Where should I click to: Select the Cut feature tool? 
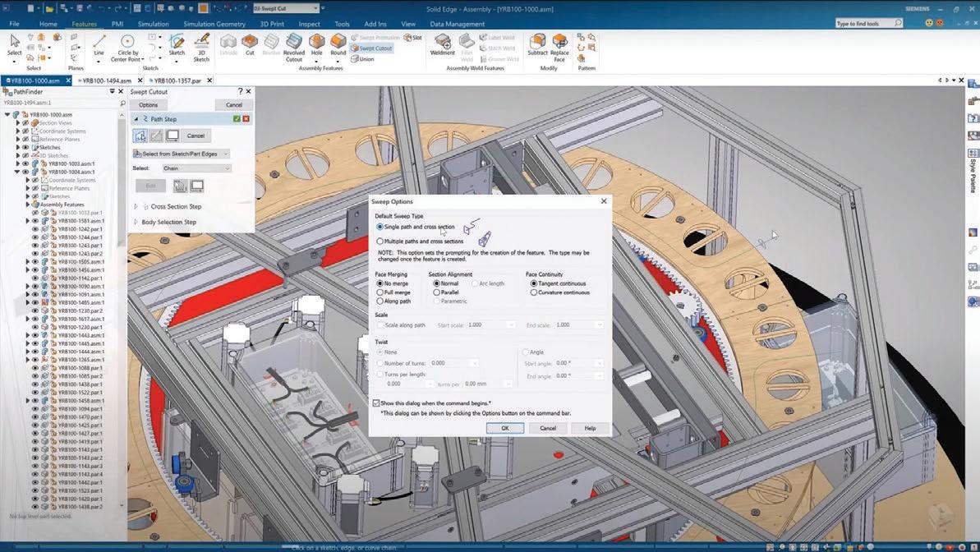pyautogui.click(x=250, y=45)
